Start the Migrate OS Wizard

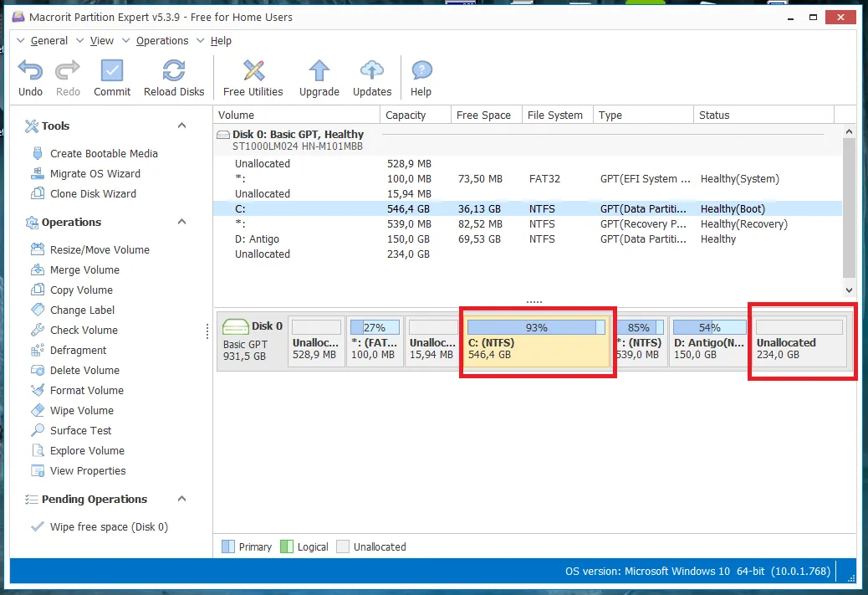(x=94, y=174)
